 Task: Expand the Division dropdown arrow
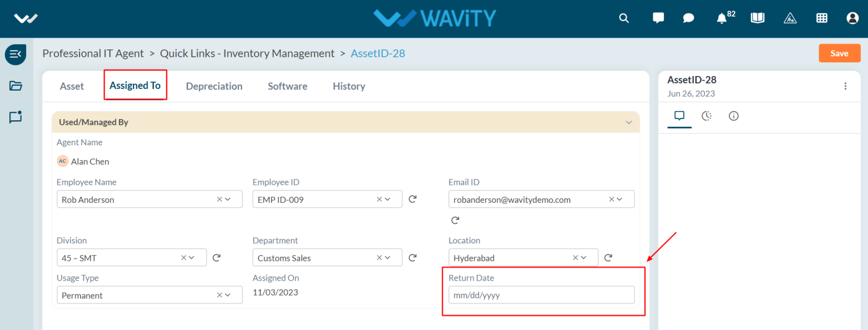coord(191,257)
